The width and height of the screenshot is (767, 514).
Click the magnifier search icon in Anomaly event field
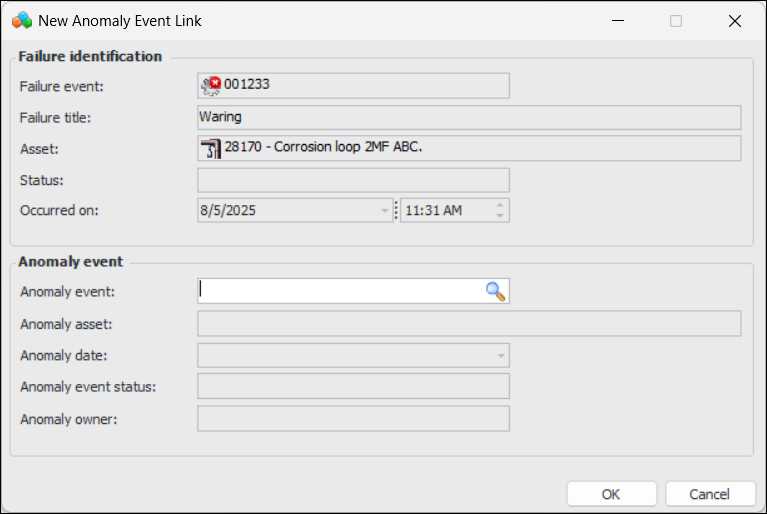tap(495, 291)
